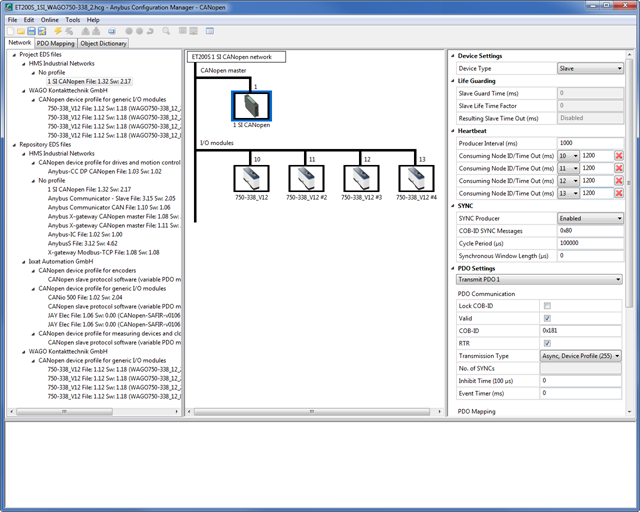Open the Online menu

click(x=49, y=20)
